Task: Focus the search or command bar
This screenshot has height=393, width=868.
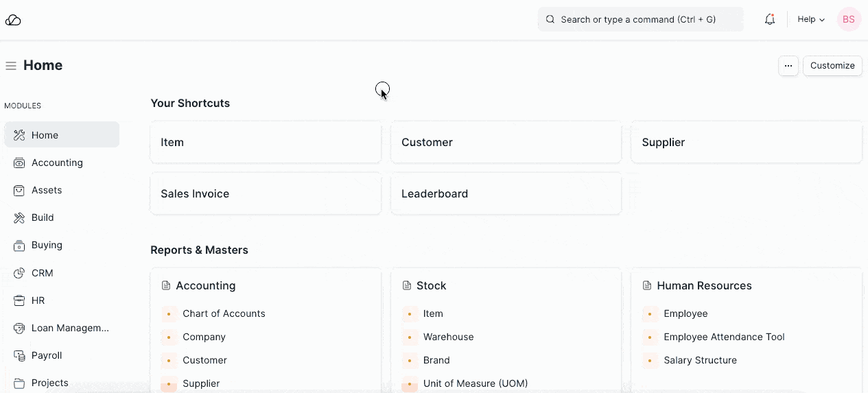Action: 640,20
